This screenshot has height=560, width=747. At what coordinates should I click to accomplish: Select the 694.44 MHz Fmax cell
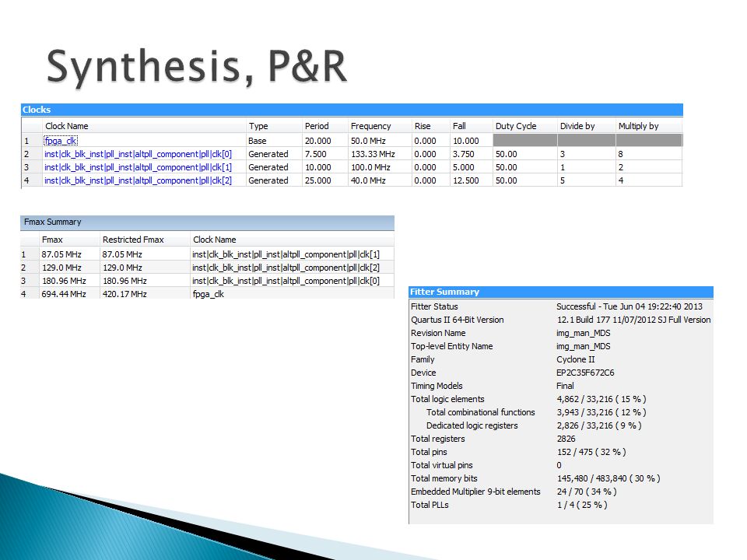[x=64, y=294]
